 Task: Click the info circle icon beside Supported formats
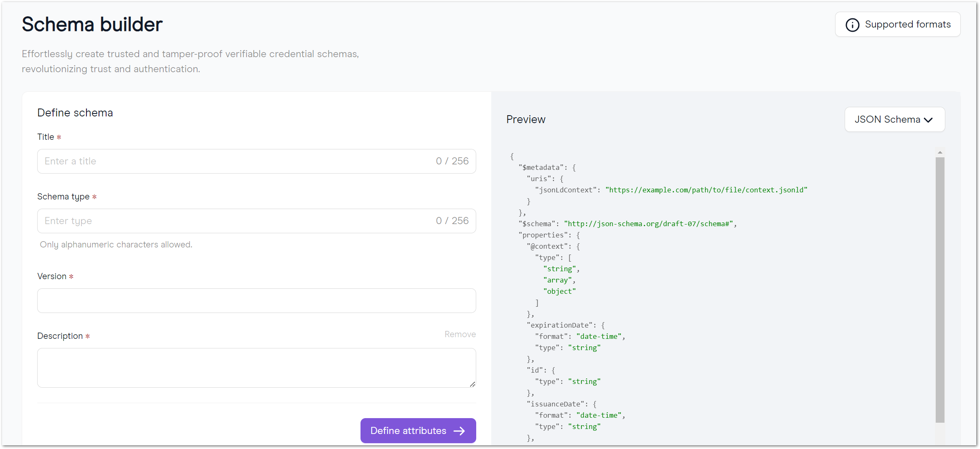[x=852, y=25]
